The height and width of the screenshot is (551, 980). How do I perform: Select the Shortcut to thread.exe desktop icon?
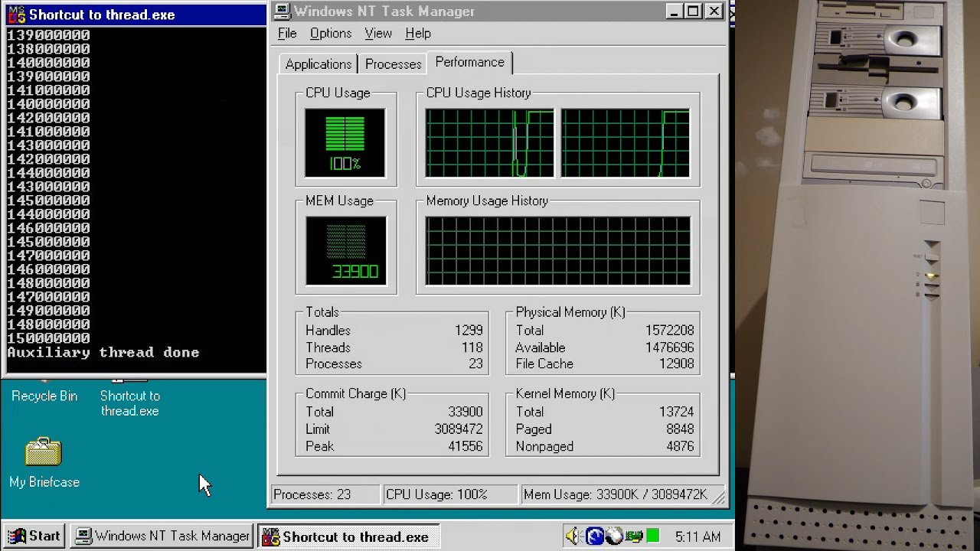point(129,398)
